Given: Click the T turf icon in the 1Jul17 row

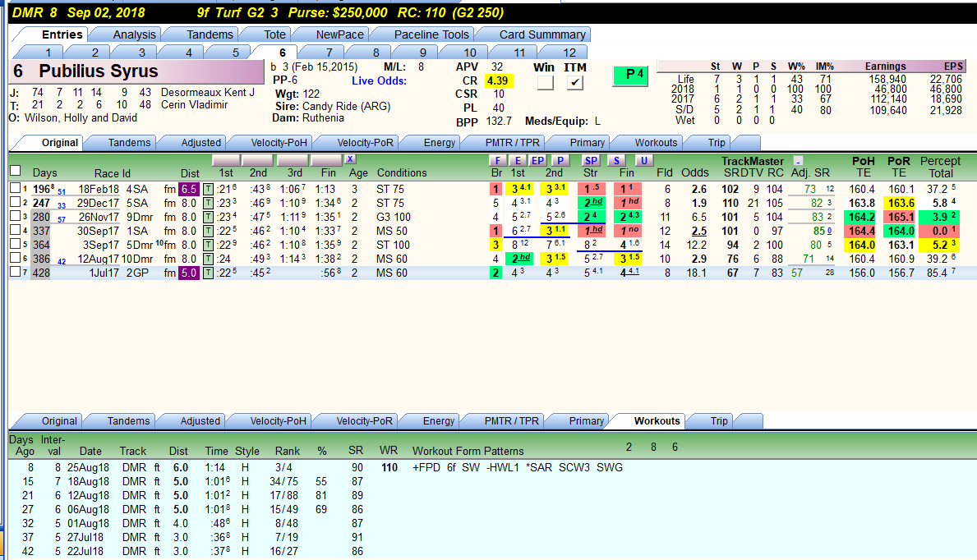Looking at the screenshot, I should pos(208,273).
